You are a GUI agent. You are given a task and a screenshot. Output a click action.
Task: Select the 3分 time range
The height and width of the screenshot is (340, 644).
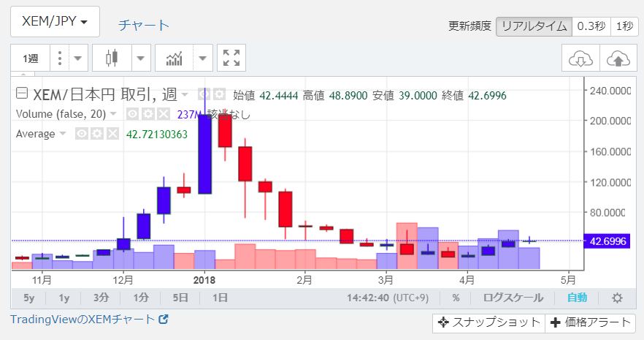pos(101,298)
